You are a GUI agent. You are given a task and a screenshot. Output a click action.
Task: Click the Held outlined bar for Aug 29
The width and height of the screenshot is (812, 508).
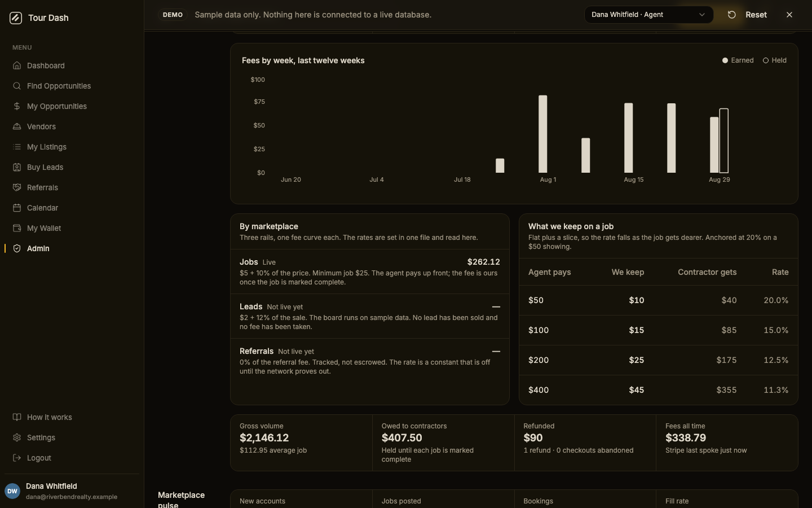pyautogui.click(x=724, y=141)
